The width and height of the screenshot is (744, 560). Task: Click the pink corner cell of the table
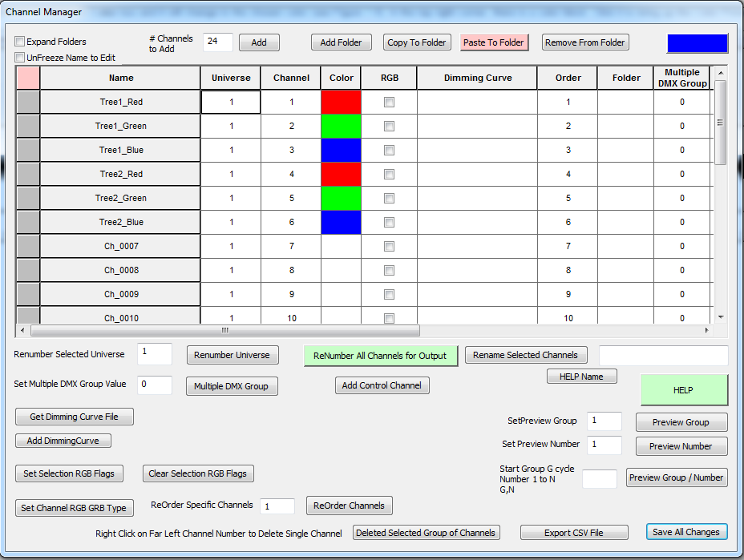(x=28, y=78)
